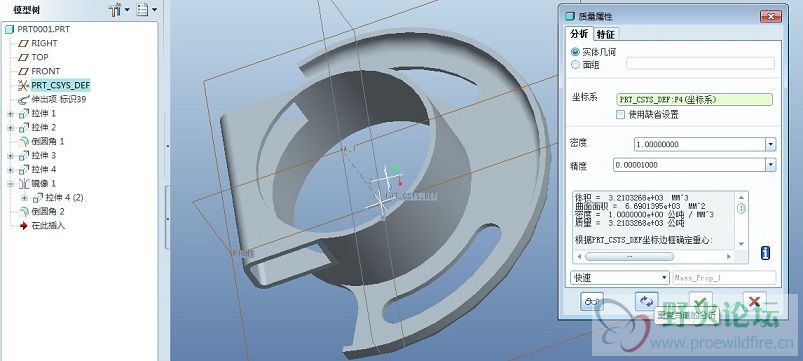Image resolution: width=803 pixels, height=361 pixels.
Task: Click the horizontal scrollbar in results box
Action: point(629,256)
